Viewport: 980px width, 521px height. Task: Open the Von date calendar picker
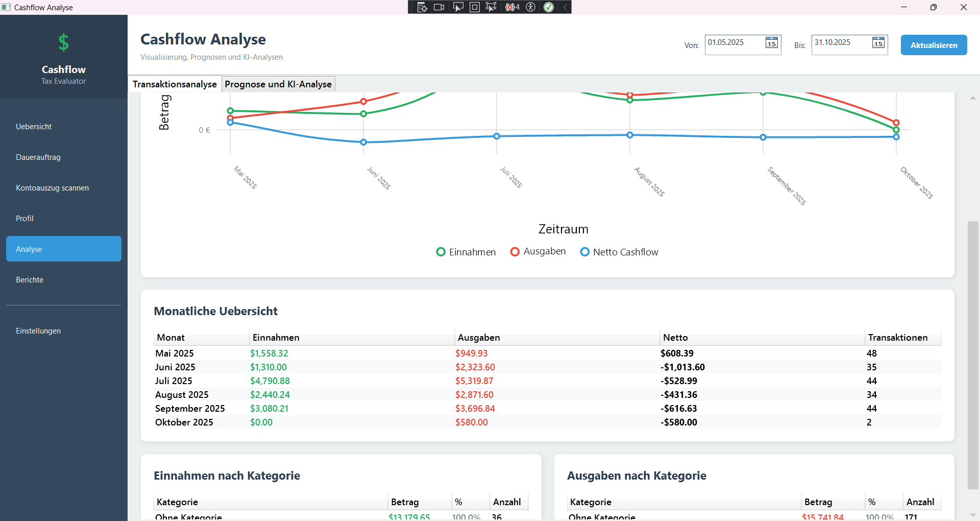pos(771,43)
